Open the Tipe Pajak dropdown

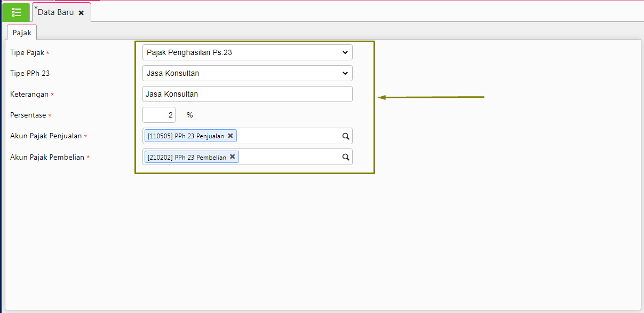tap(247, 52)
